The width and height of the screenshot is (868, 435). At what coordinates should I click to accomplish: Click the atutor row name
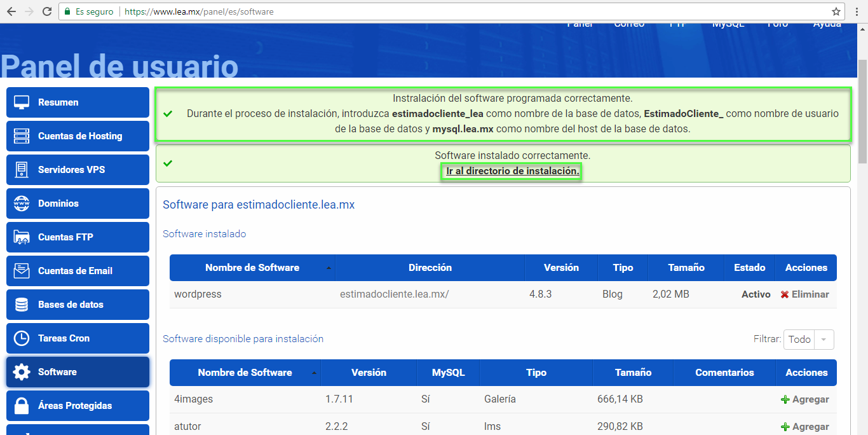coord(187,427)
